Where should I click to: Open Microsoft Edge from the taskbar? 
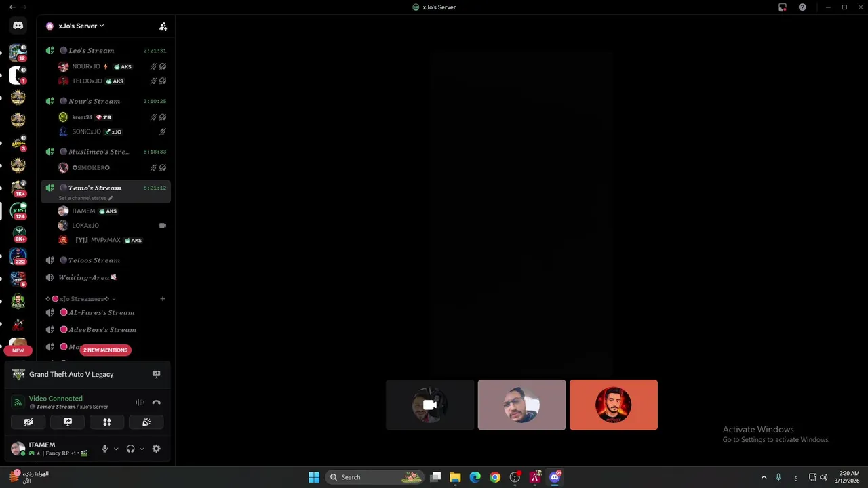(x=475, y=477)
